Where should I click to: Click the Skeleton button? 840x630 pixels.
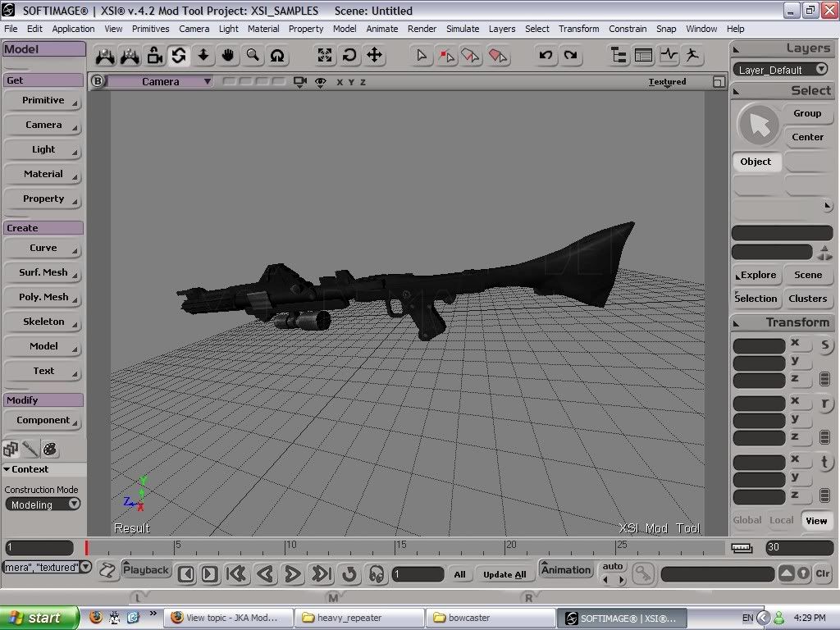43,322
